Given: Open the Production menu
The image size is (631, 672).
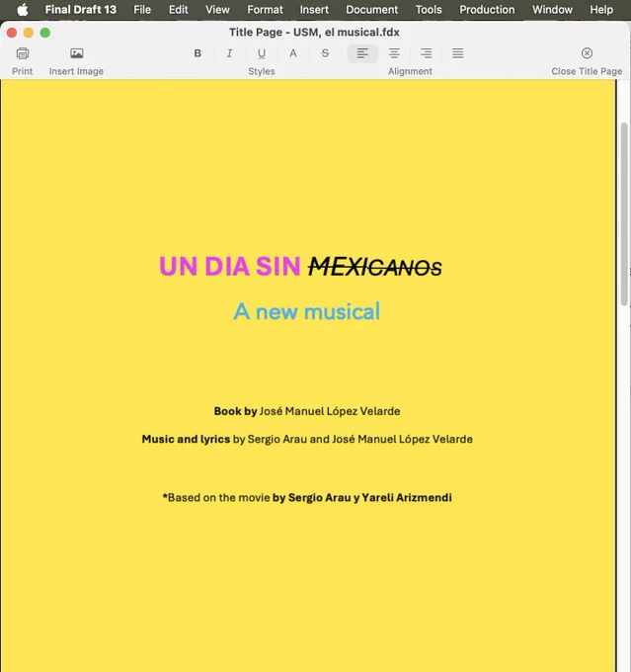Looking at the screenshot, I should tap(487, 10).
